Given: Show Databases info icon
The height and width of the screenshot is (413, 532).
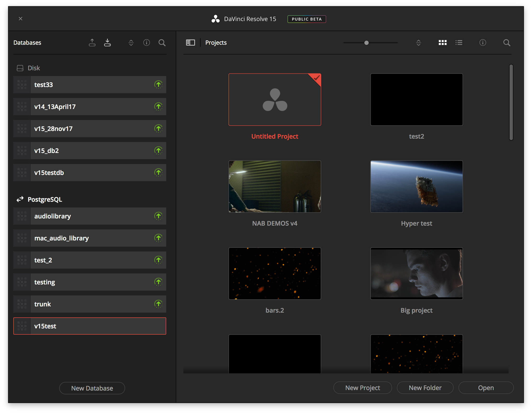Looking at the screenshot, I should (x=146, y=43).
